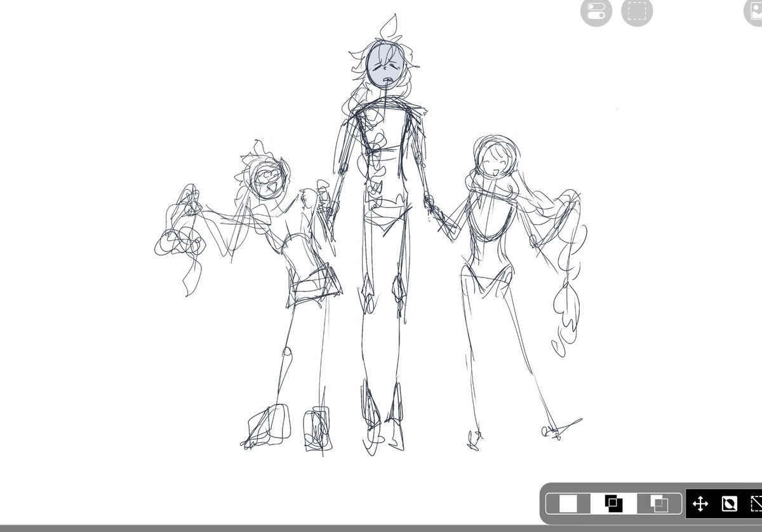Select the white-and-gray overlapping squares mode
Viewport: 762px width, 532px height.
click(658, 504)
